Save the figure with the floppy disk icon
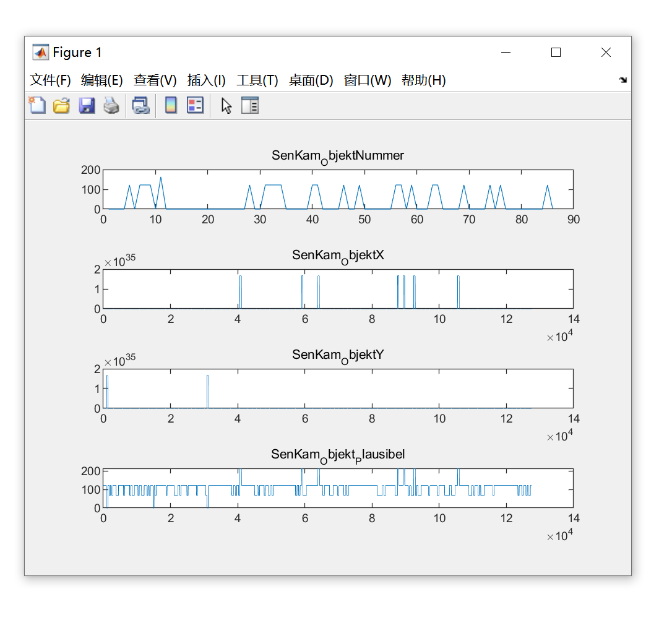The height and width of the screenshot is (628, 672). click(x=87, y=105)
